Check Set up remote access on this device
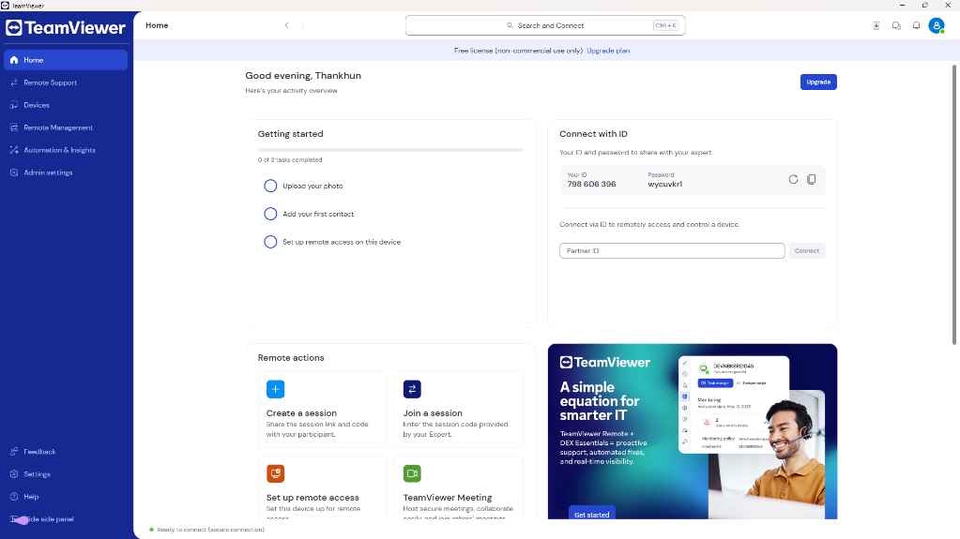 click(270, 242)
